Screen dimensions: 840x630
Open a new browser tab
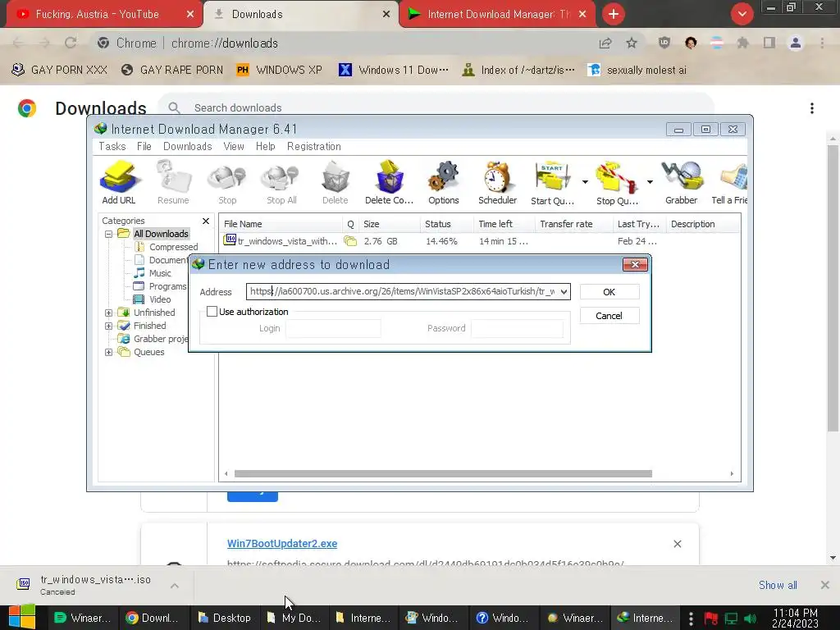coord(614,14)
